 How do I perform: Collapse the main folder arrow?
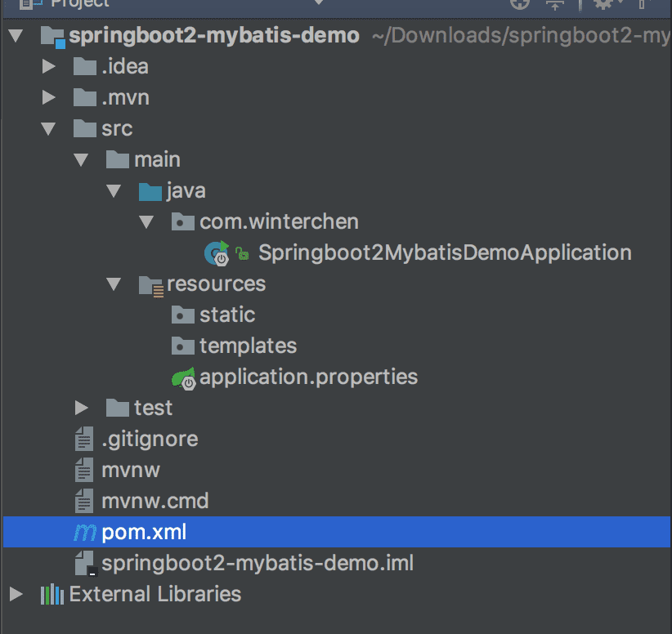click(80, 160)
